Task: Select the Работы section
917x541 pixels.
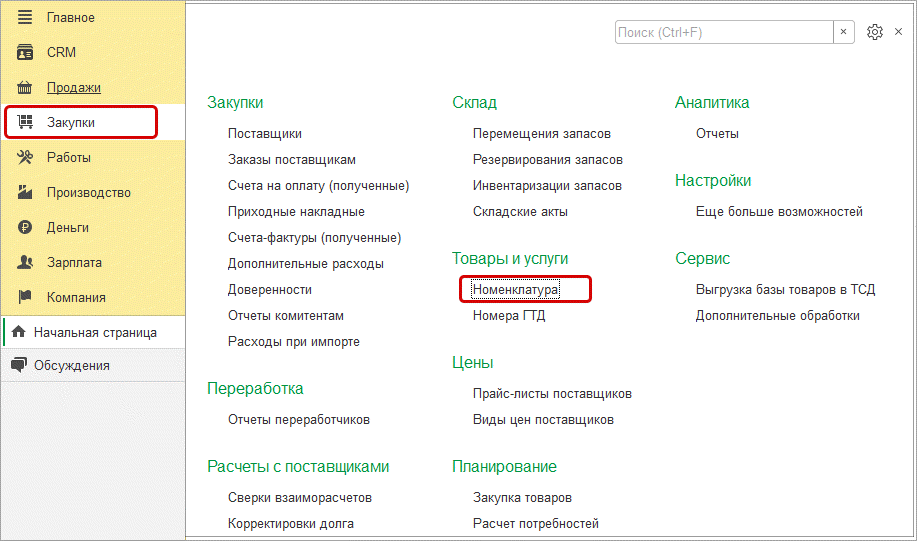Action: pos(69,157)
